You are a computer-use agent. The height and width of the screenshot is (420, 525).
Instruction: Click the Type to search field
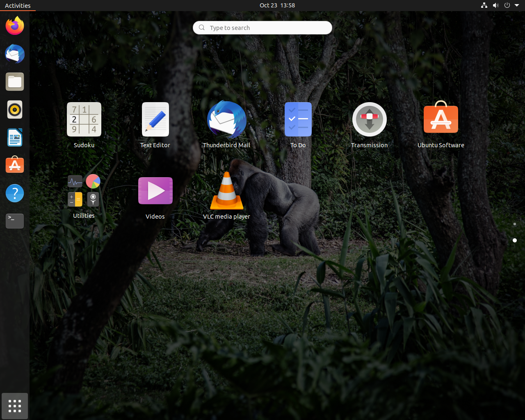[x=262, y=28]
